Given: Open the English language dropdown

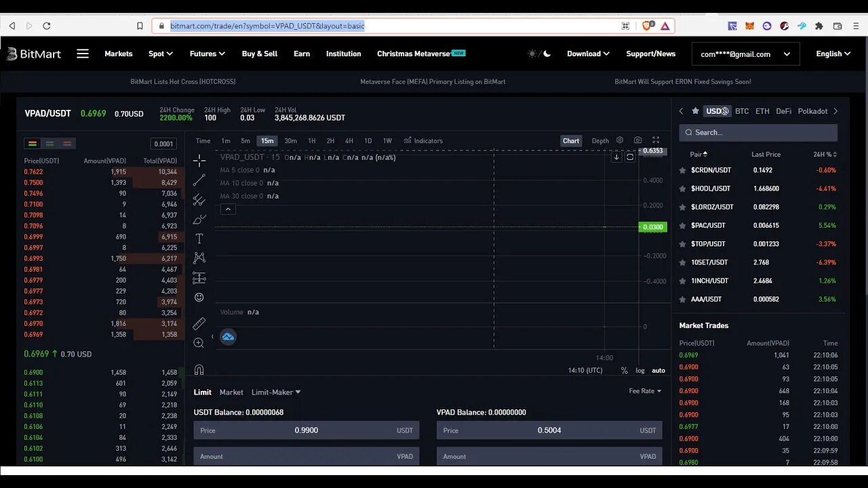Looking at the screenshot, I should 833,54.
